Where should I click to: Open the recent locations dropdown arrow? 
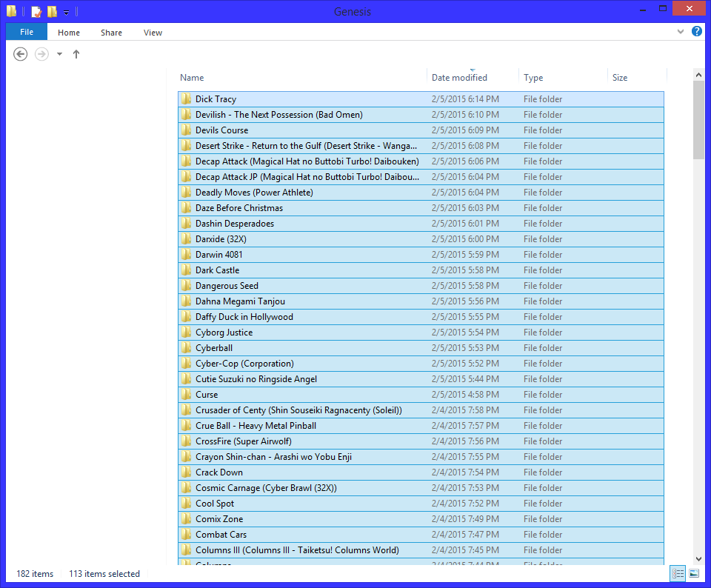[59, 54]
